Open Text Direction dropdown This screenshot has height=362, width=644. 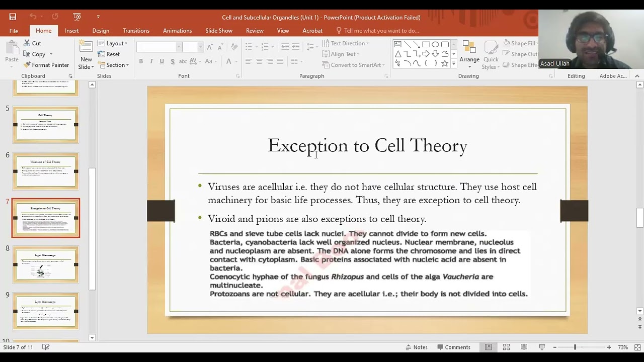pos(346,43)
